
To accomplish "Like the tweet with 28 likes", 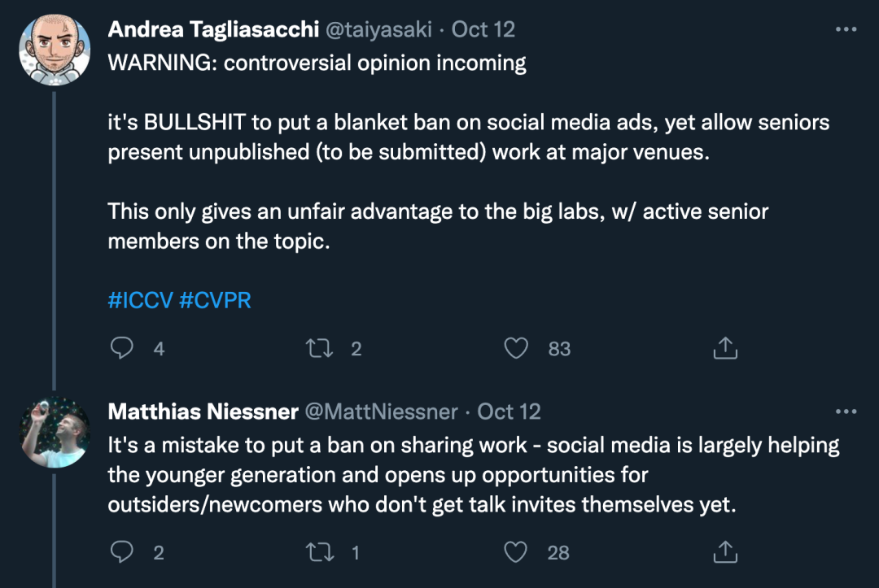I will tap(517, 553).
